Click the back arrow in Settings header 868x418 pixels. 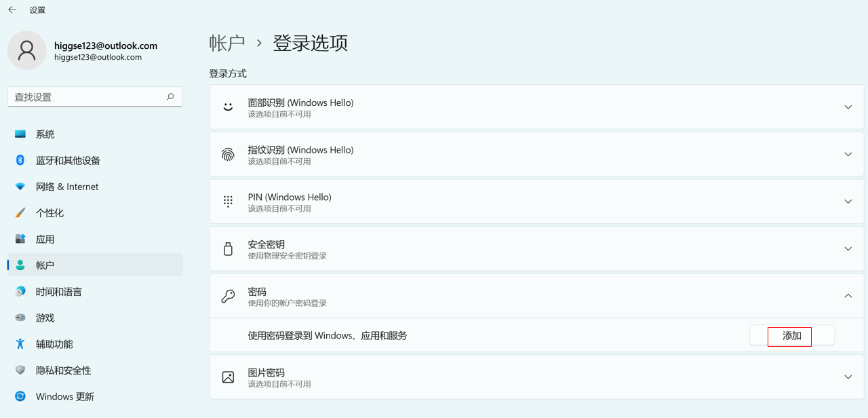click(12, 10)
